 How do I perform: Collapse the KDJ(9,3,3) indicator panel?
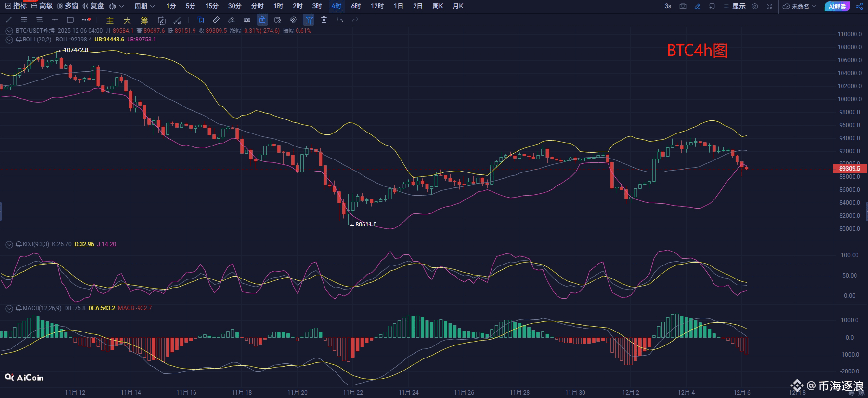click(x=9, y=245)
